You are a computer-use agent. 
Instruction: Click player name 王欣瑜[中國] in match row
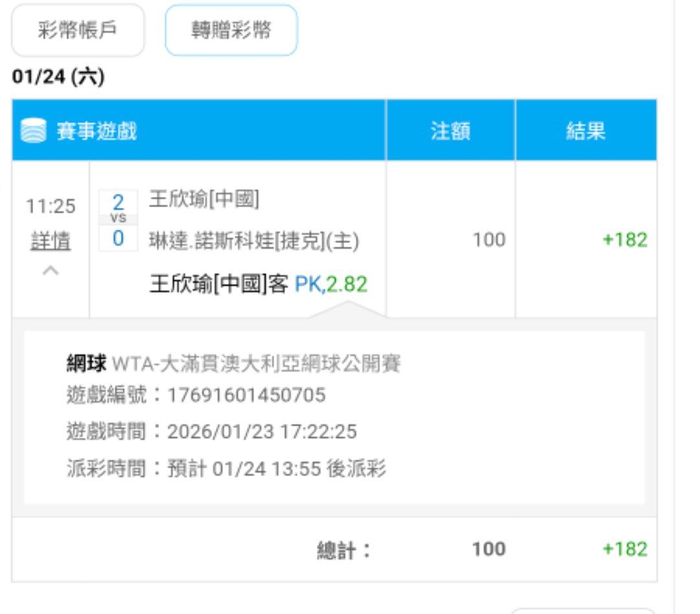(204, 199)
